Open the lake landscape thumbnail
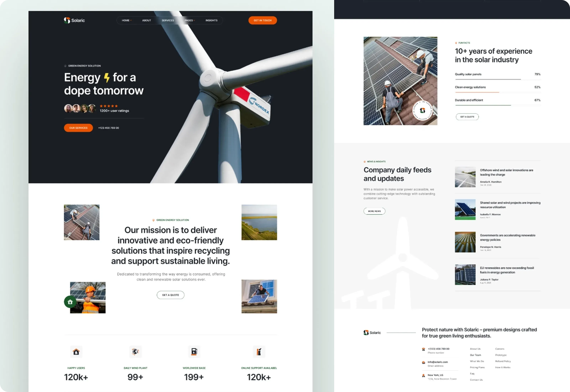The height and width of the screenshot is (392, 570). pos(259,222)
